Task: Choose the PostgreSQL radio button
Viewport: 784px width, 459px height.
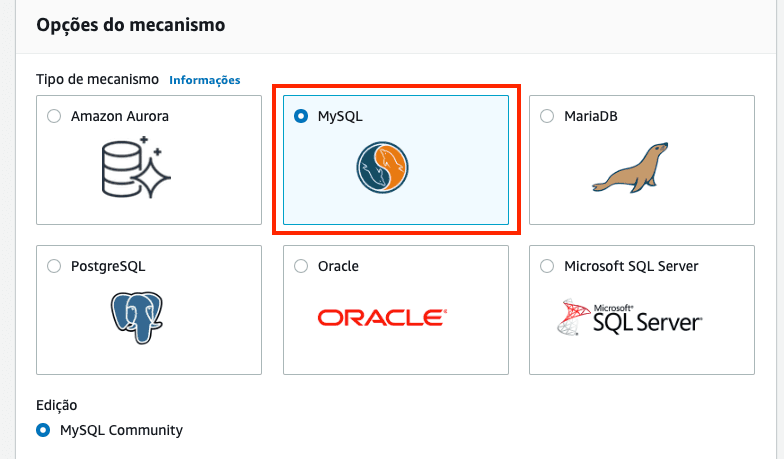Action: pos(54,266)
